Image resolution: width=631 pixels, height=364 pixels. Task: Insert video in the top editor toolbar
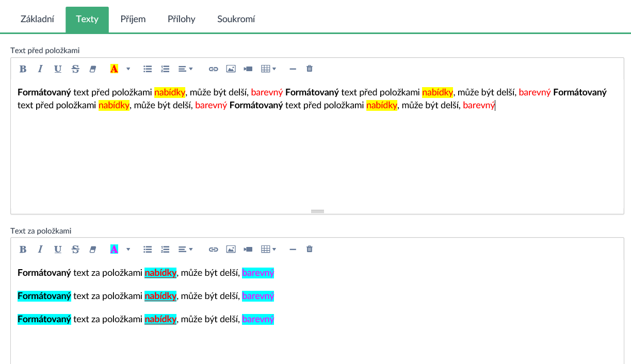[248, 69]
